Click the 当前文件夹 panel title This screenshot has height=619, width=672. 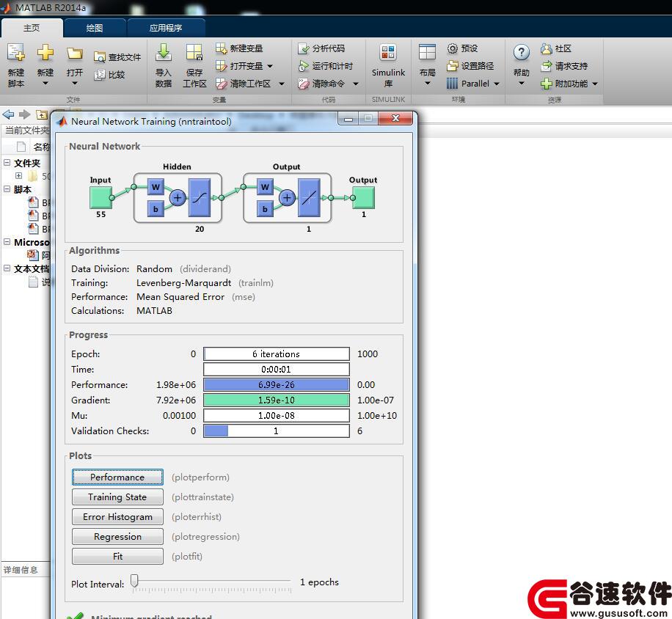tap(27, 131)
